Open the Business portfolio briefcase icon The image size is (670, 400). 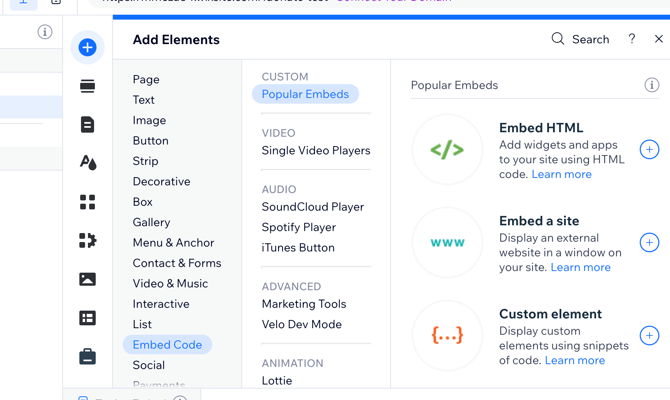tap(88, 356)
